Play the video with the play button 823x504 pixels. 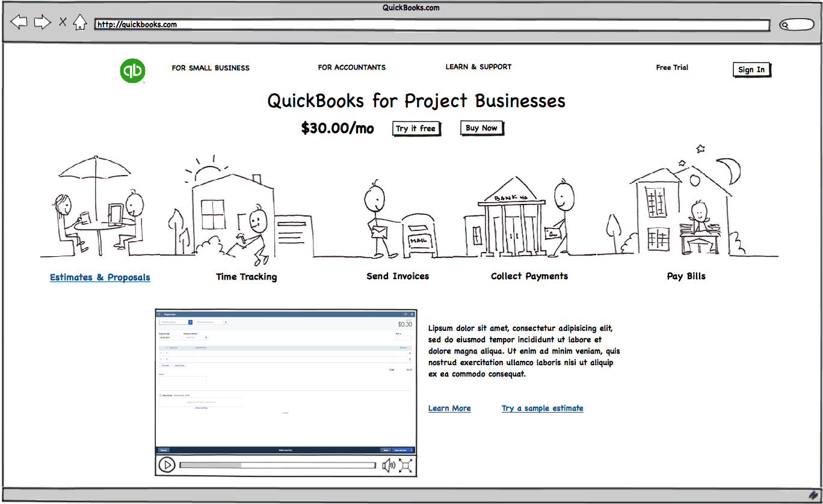pyautogui.click(x=167, y=465)
